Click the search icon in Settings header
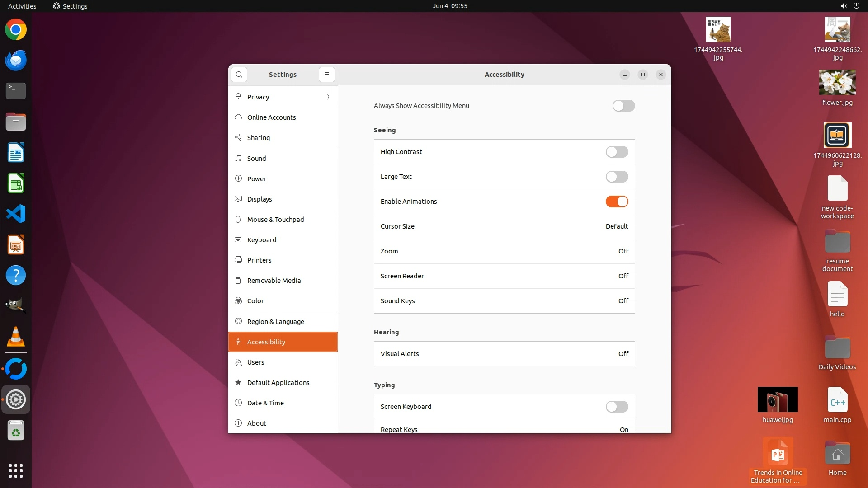 tap(239, 75)
